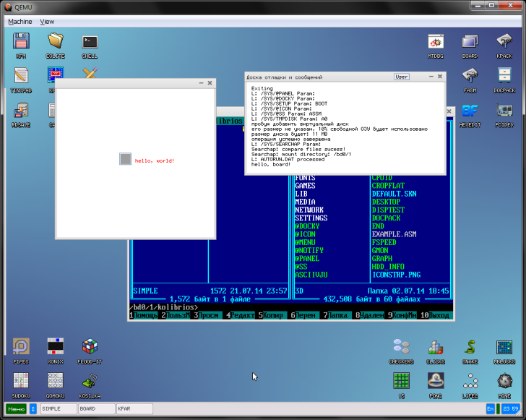Click the User button in debug board
The height and width of the screenshot is (420, 526).
[x=402, y=77]
